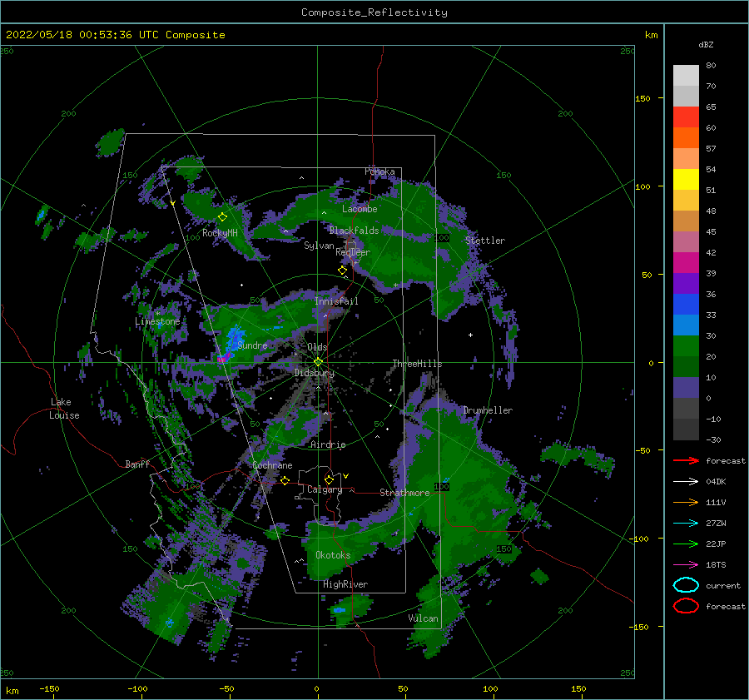Click the yellow radar center marker near Olds

coord(318,362)
